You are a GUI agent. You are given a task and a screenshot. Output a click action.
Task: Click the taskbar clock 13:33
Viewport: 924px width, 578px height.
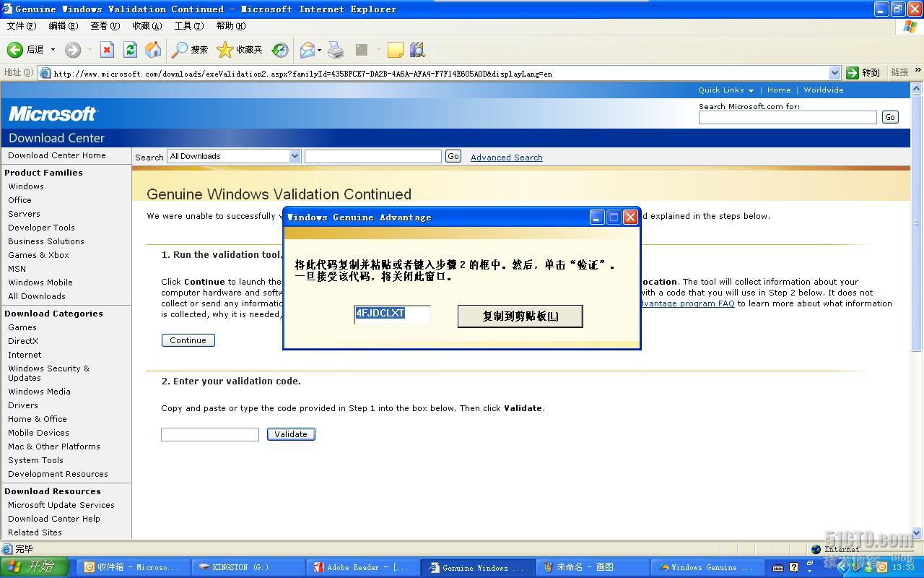904,568
